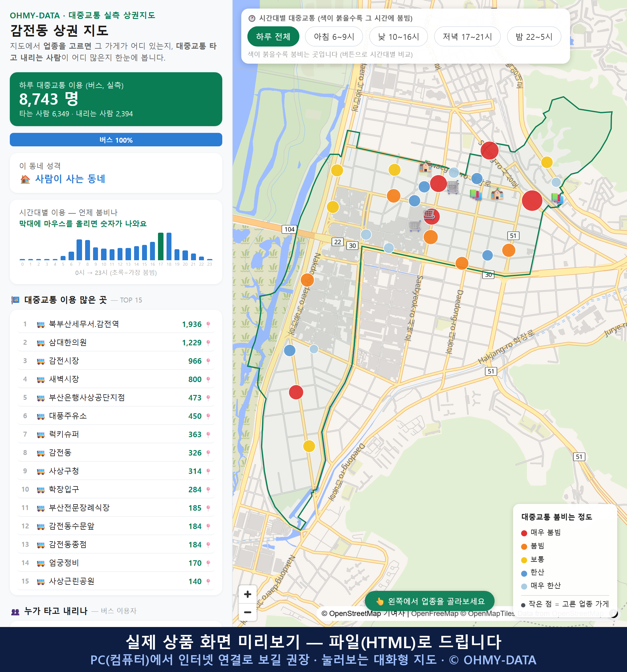Open the OpenFreeMap attribution link
This screenshot has width=627, height=672.
435,614
